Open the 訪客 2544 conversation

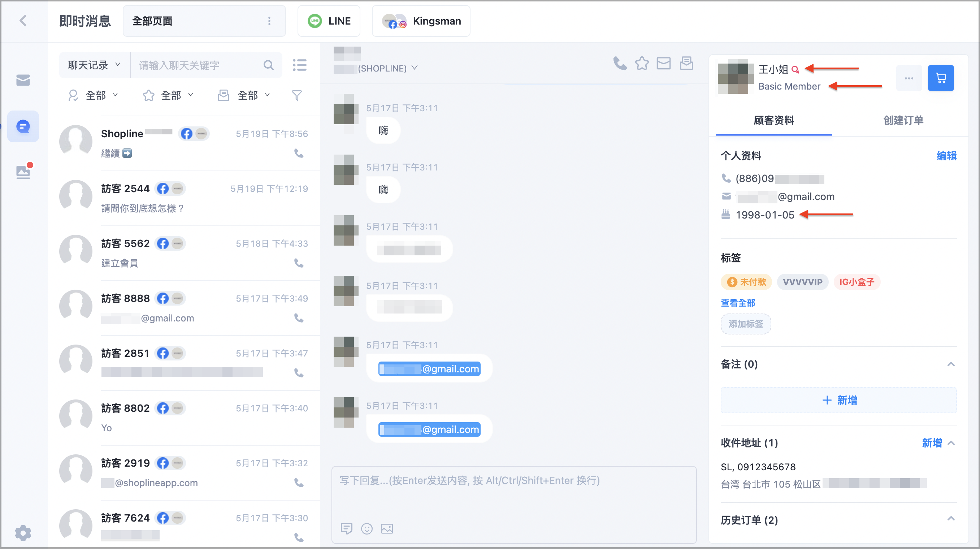184,198
